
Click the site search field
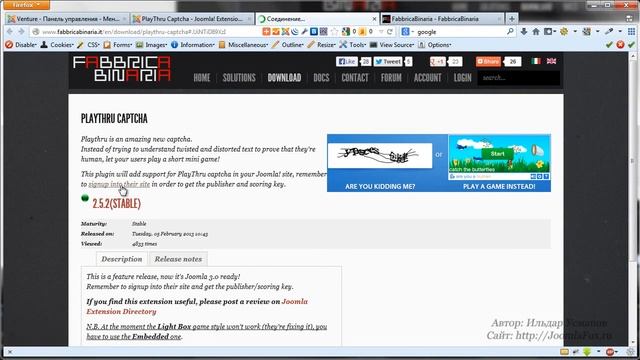(x=518, y=78)
